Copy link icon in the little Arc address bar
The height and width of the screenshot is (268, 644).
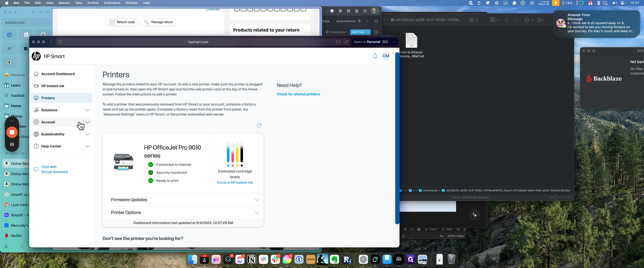pos(347,42)
